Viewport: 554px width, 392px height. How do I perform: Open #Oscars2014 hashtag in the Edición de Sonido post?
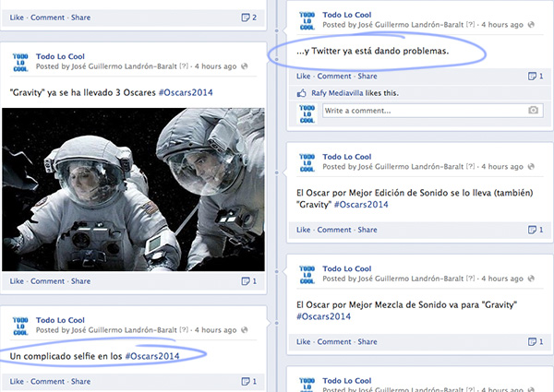tap(361, 204)
